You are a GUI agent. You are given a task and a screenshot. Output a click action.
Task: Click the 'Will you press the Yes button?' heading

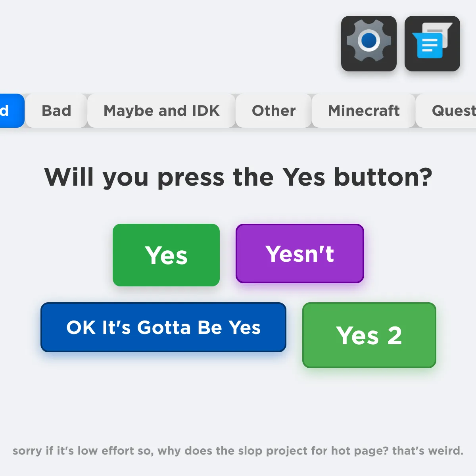pyautogui.click(x=238, y=177)
